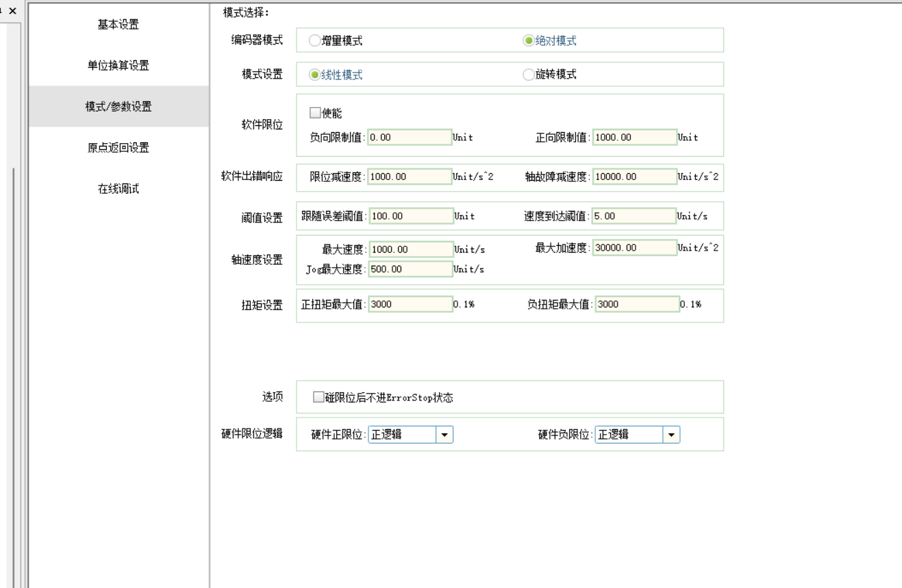Edit the 跟随误差阈值 field
Screen dimensions: 902x588
411,216
